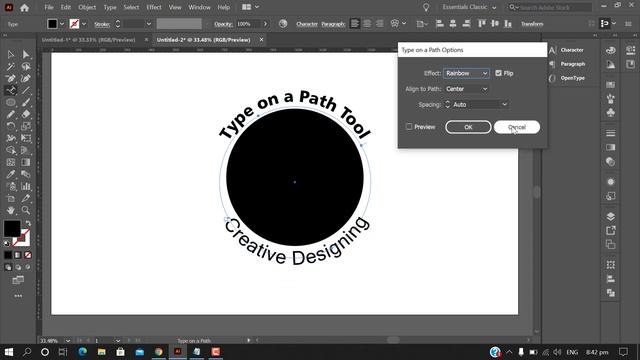The width and height of the screenshot is (640, 360).
Task: Close the Untitled-2 document tab
Action: [261, 40]
